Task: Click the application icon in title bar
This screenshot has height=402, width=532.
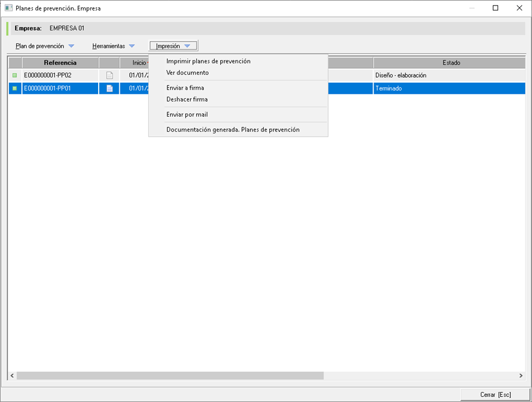Action: coord(8,8)
